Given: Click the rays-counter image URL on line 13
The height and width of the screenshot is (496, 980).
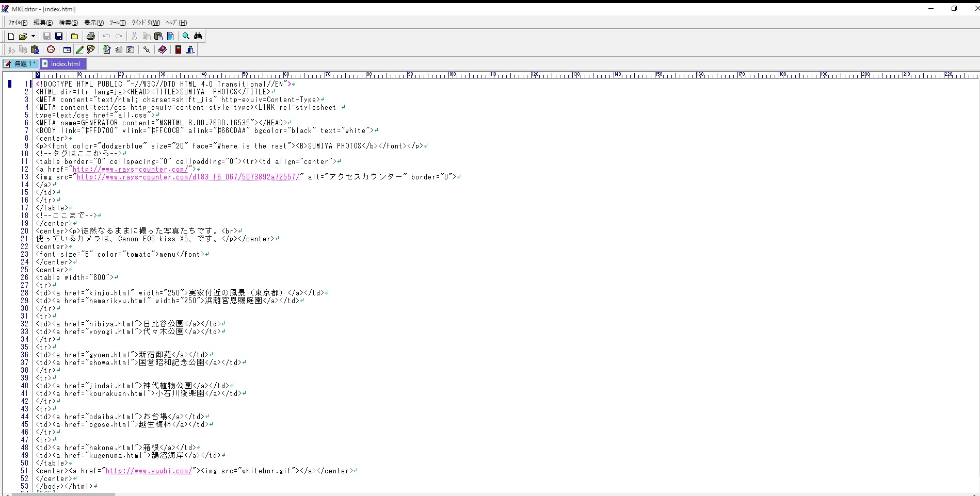Looking at the screenshot, I should pos(188,177).
